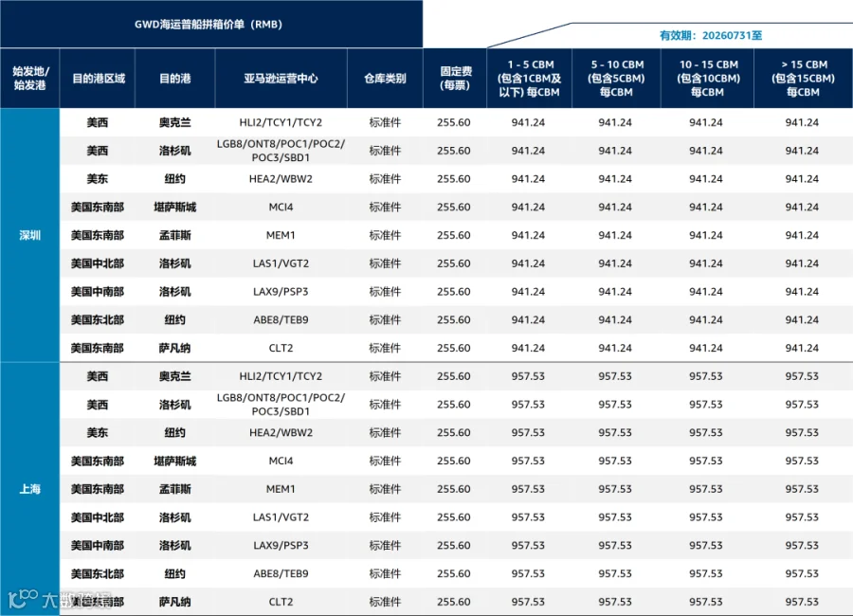Viewport: 853px width, 616px height.
Task: Select 'LAX9/PSP3' in the 深圳 section
Action: (x=281, y=292)
